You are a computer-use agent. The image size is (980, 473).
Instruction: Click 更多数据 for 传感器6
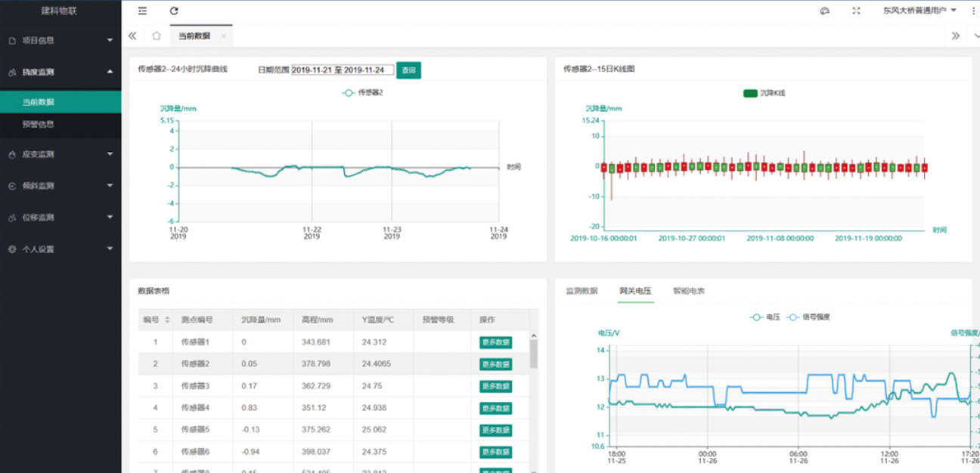click(x=495, y=452)
